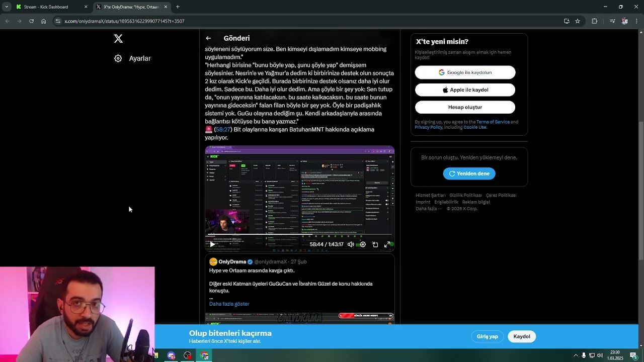Open Discord from the taskbar

[172, 355]
